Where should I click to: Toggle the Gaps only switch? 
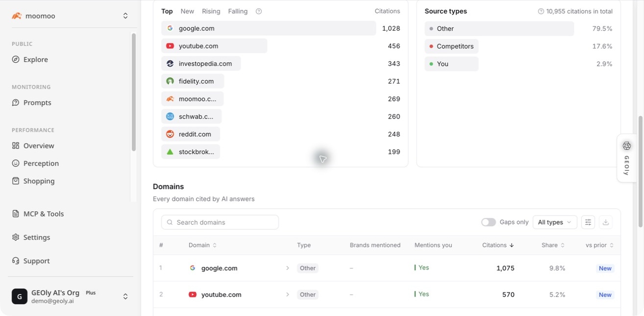489,222
